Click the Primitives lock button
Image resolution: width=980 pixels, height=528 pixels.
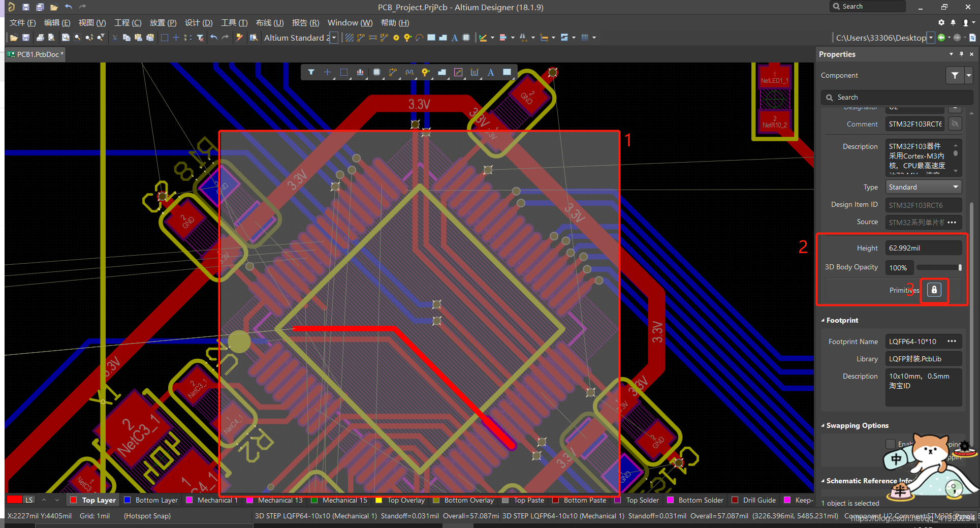click(x=934, y=290)
